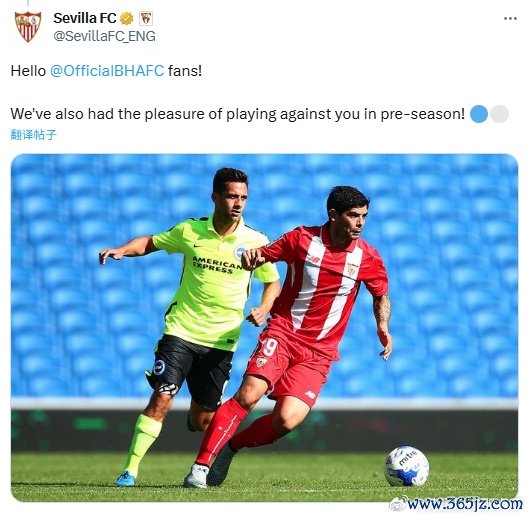Click the Mitre football in the photo

[407, 466]
